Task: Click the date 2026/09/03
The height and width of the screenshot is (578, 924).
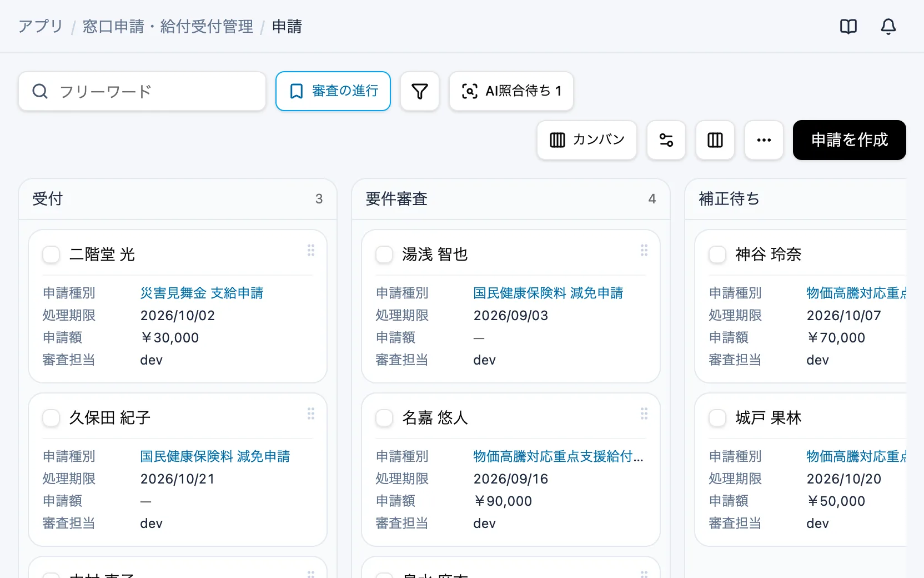Action: point(511,315)
